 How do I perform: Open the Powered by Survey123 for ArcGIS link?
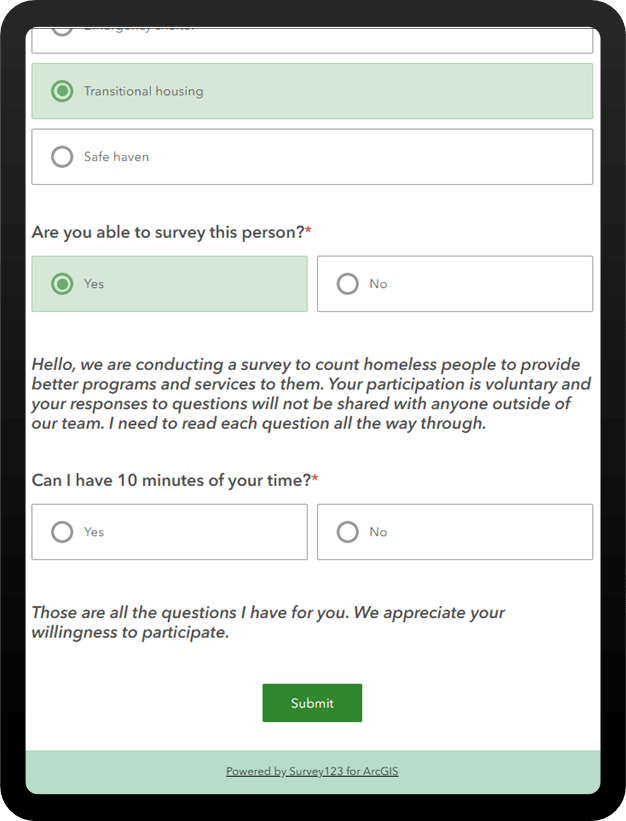coord(312,771)
